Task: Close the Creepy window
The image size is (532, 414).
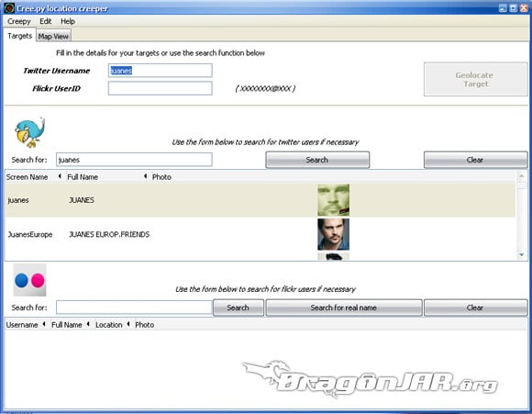Action: pyautogui.click(x=524, y=8)
